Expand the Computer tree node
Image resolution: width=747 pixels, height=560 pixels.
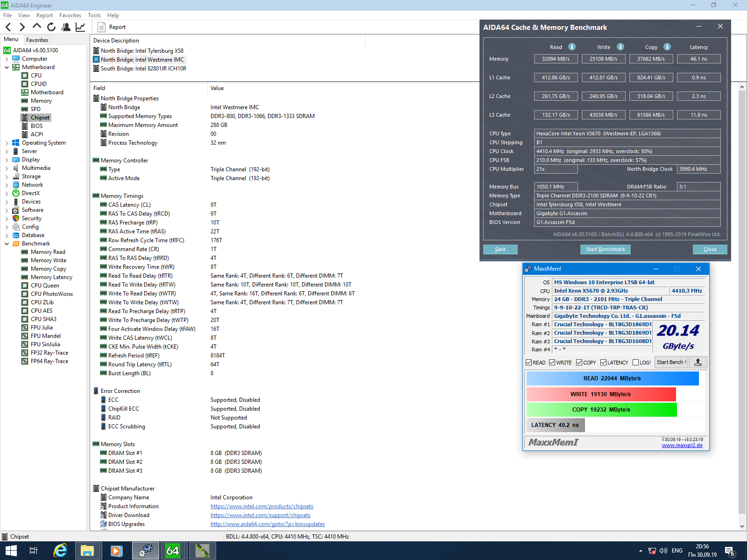point(7,59)
